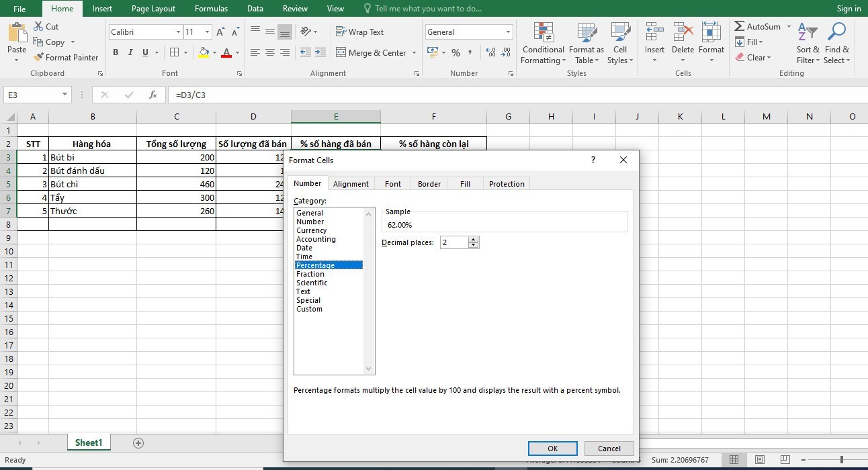This screenshot has width=868, height=470.
Task: Select Currency in the Category list
Action: [x=312, y=230]
